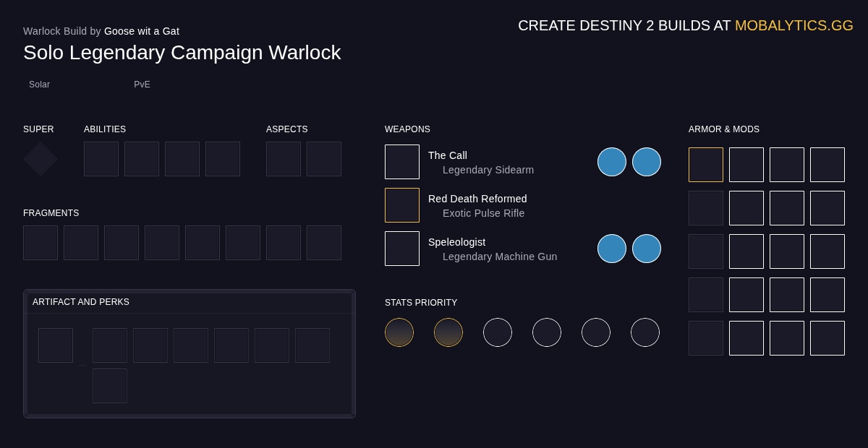Click the Red Death Reformed name
This screenshot has height=448, width=868.
(477, 199)
